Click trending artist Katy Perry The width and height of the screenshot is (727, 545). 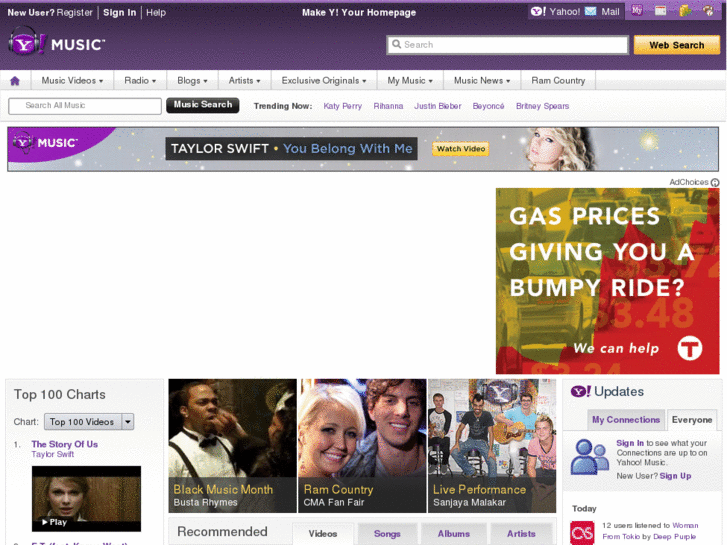coord(343,106)
